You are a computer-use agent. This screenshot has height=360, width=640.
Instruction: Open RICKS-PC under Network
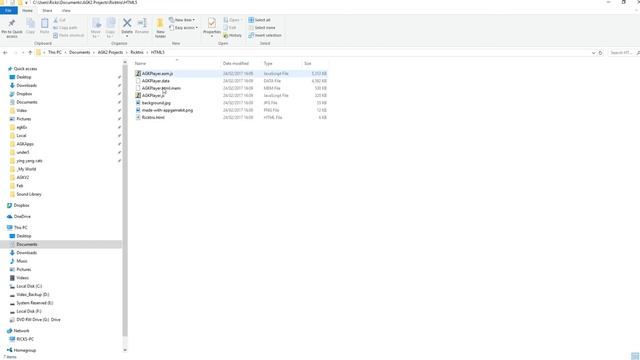pyautogui.click(x=25, y=339)
